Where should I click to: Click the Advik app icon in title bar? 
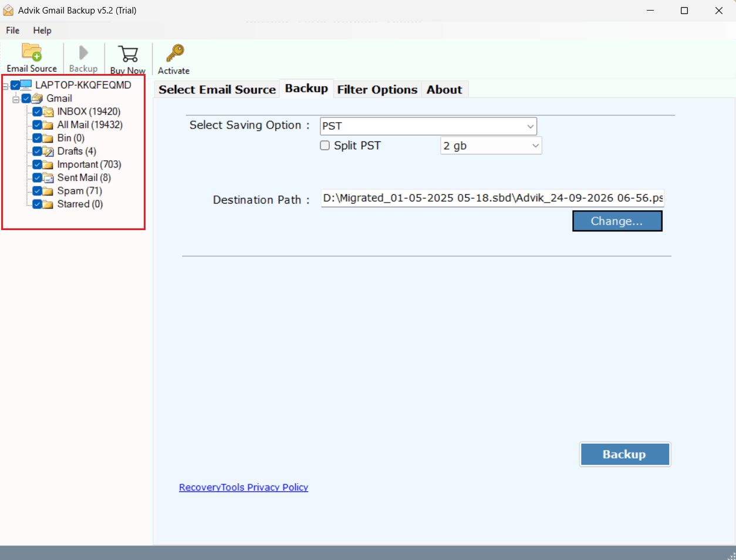8,11
